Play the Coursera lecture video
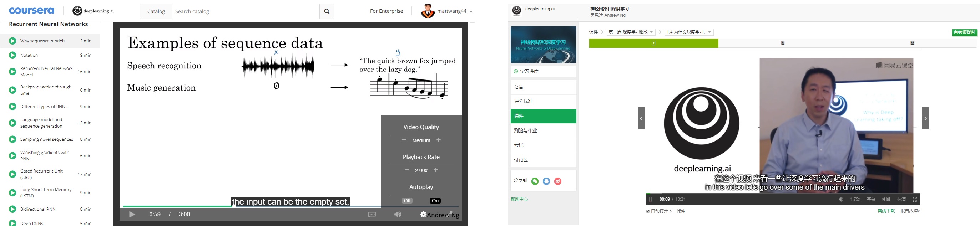The height and width of the screenshot is (226, 980). tap(132, 215)
